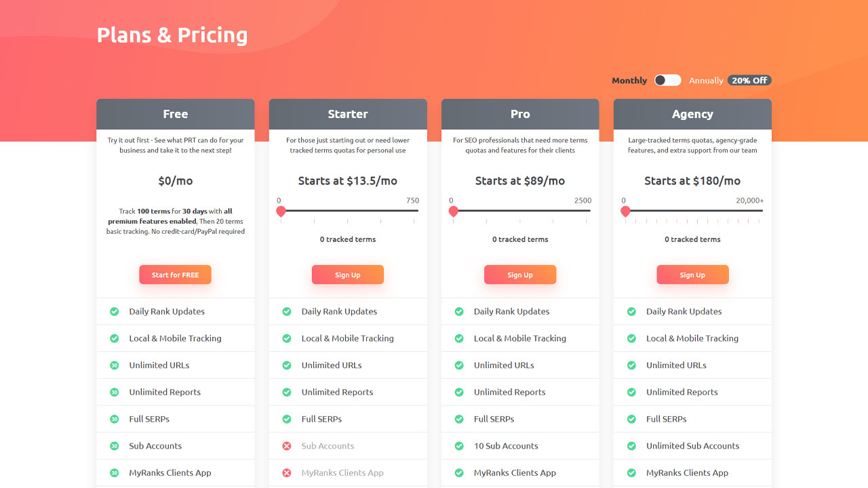Click the green check beside Free Daily Rank Updates
This screenshot has width=868, height=488.
coord(115,312)
